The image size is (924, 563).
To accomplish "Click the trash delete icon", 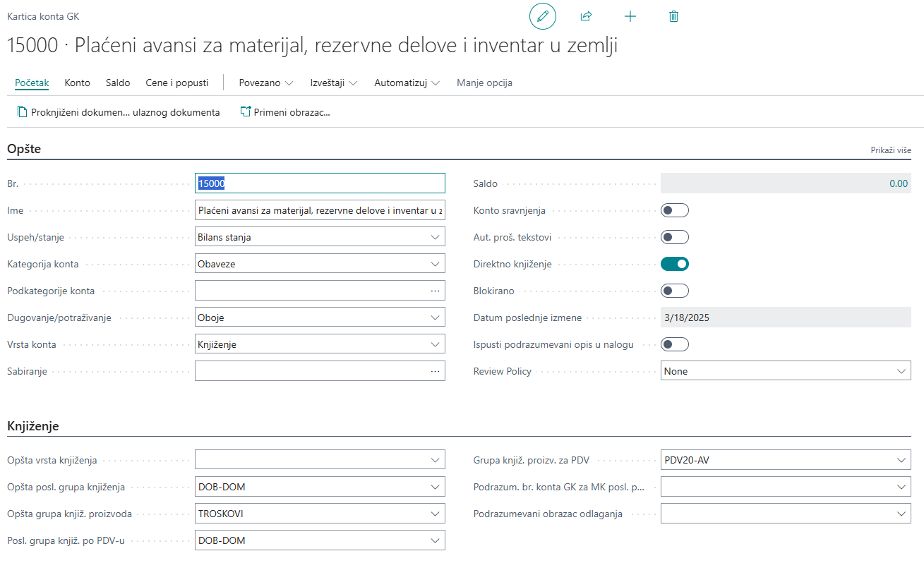I will pyautogui.click(x=673, y=16).
